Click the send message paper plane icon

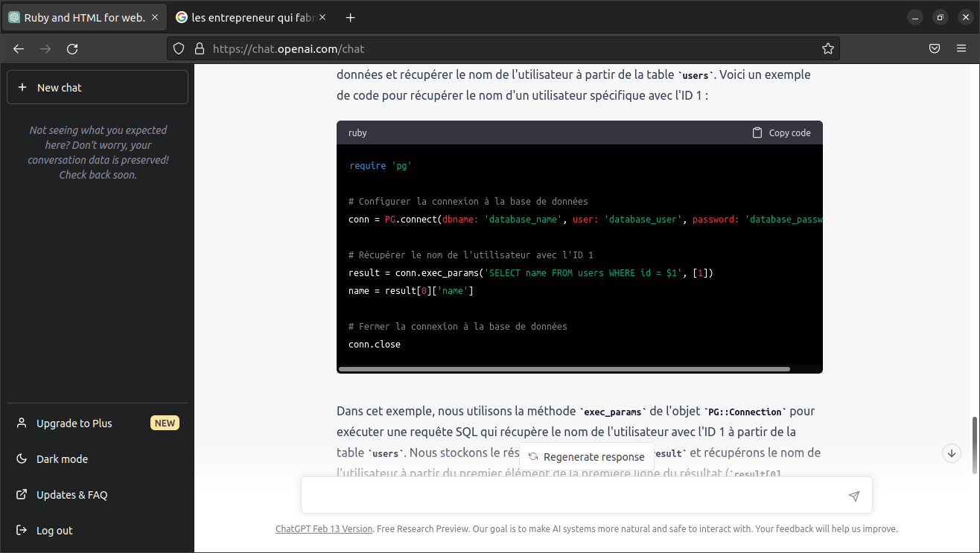tap(854, 496)
